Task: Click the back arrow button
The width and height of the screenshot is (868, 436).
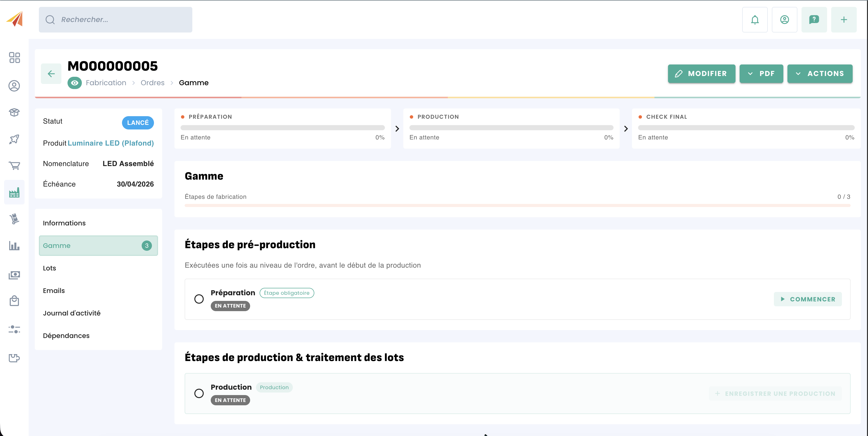Action: tap(51, 73)
